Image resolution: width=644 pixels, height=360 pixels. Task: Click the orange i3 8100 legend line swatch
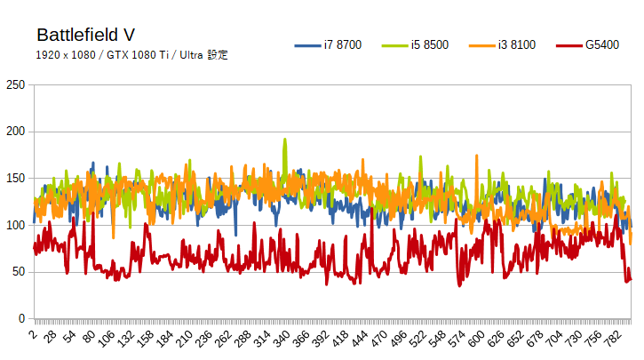481,45
